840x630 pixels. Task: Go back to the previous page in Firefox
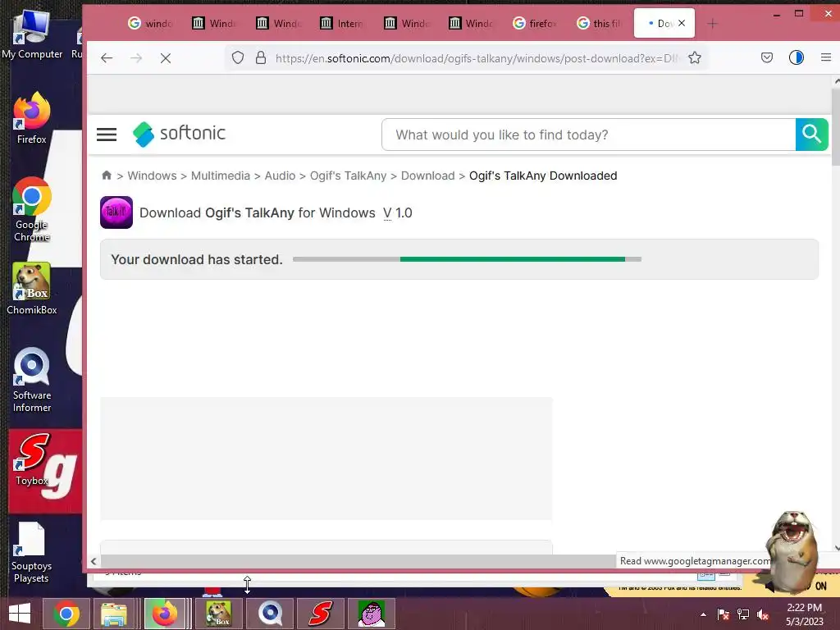point(107,58)
